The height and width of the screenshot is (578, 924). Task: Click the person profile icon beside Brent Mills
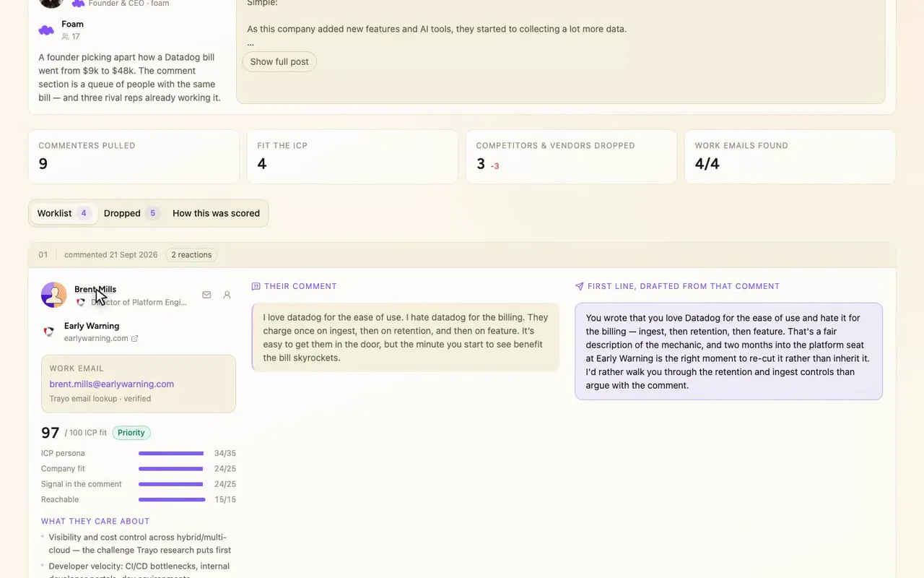(x=227, y=295)
